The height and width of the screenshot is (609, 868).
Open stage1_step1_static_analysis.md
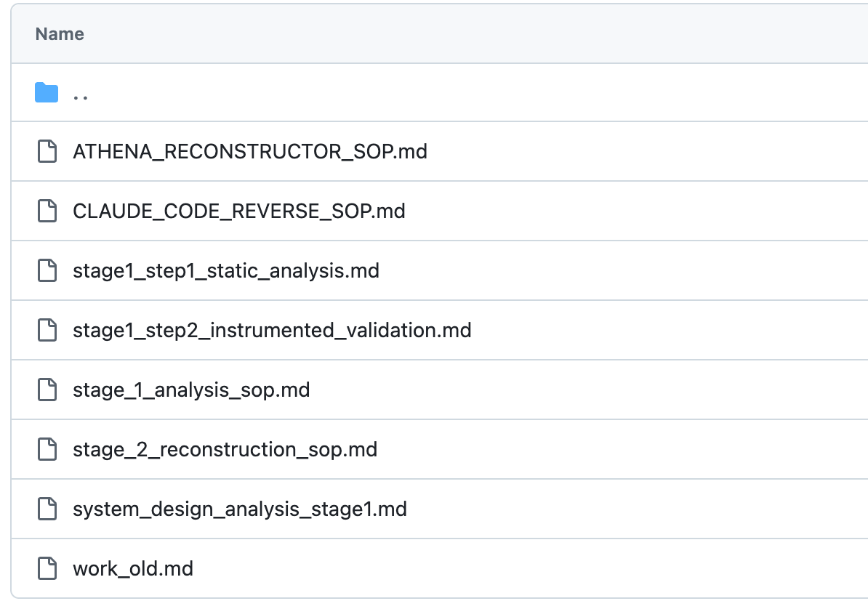click(x=226, y=271)
